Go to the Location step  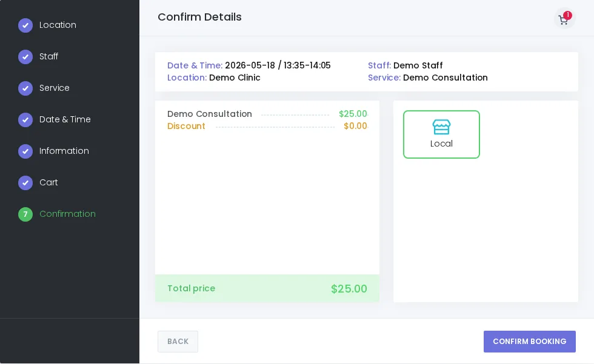pos(58,25)
